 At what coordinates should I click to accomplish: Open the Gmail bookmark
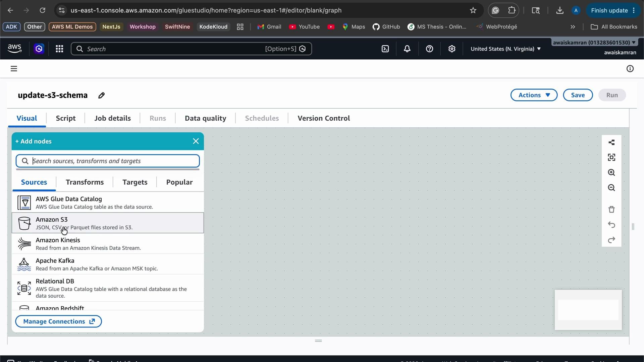[269, 27]
